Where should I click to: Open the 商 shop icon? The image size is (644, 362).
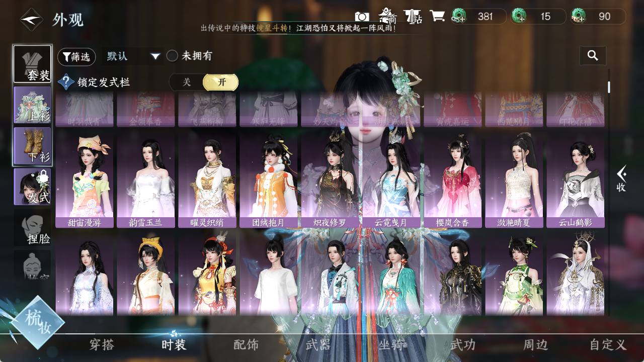[387, 16]
